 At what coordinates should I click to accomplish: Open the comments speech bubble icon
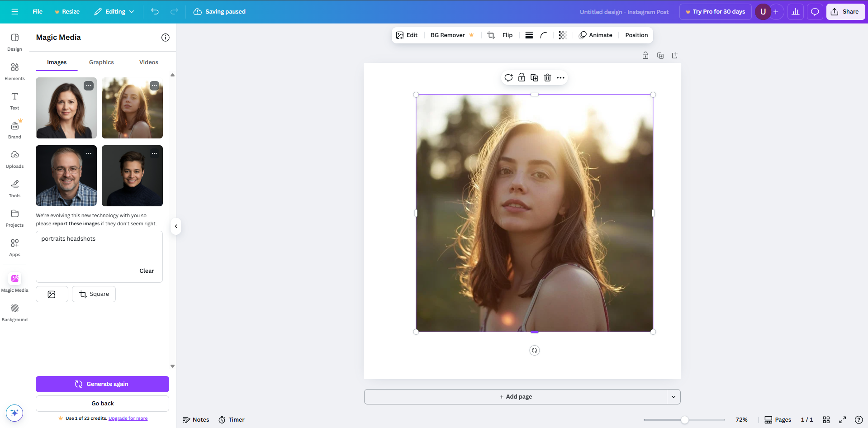[x=815, y=12]
